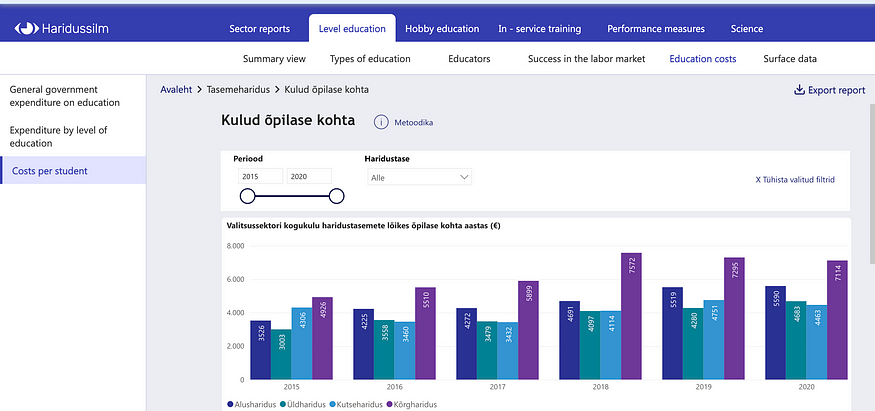The width and height of the screenshot is (875, 411).
Task: Click the Kutseharidus legend marker
Action: (x=332, y=404)
